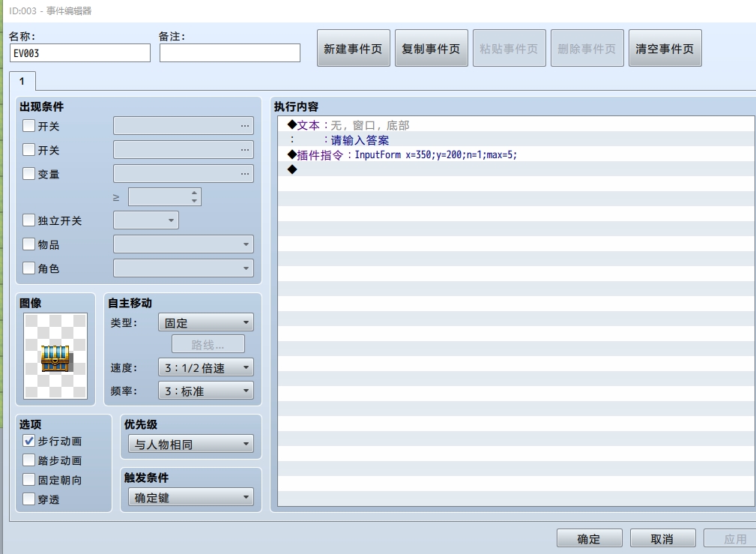
Task: Enable the 物品 condition checkbox
Action: click(x=29, y=244)
